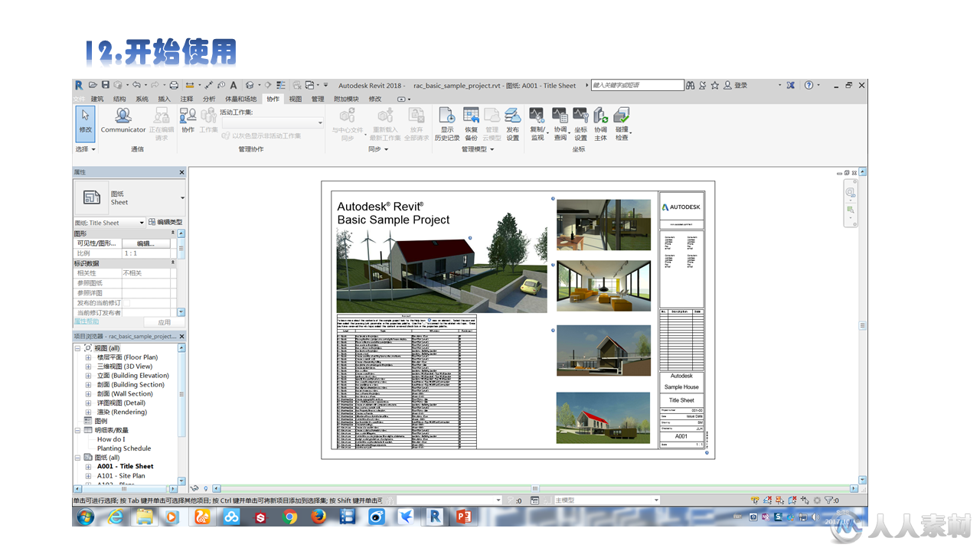The height and width of the screenshot is (551, 980).
Task: Click 协调查阅 (Coordination Review) icon
Action: pyautogui.click(x=560, y=124)
